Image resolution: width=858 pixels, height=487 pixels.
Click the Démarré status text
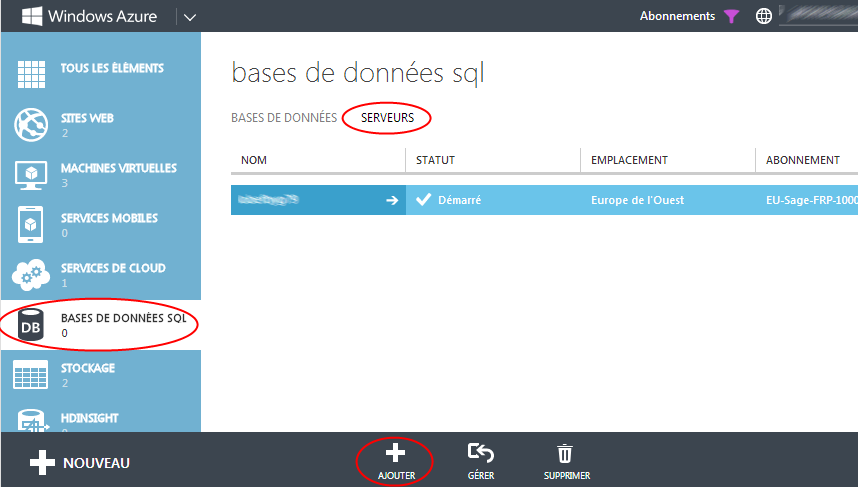[460, 200]
